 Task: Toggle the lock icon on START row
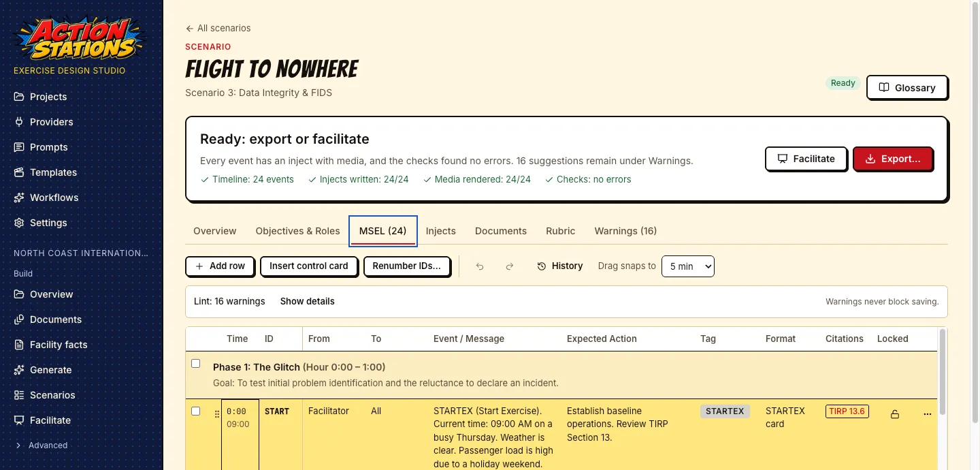(895, 414)
